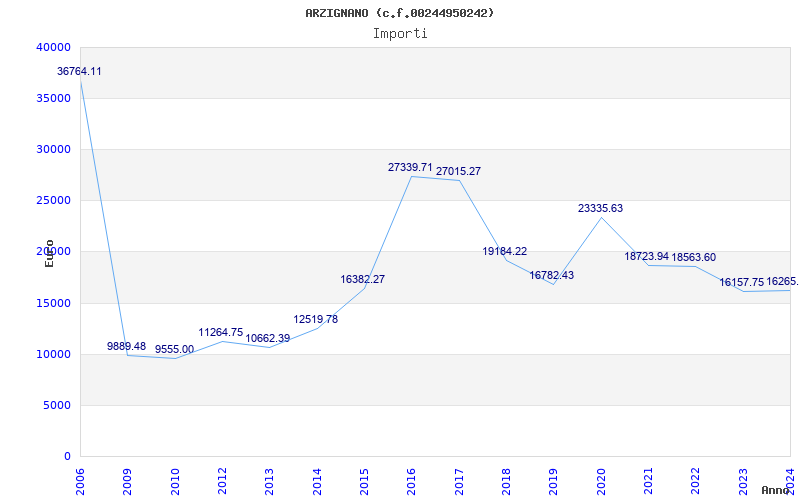
Task: Click the y-axis value 40000
Action: coord(54,47)
